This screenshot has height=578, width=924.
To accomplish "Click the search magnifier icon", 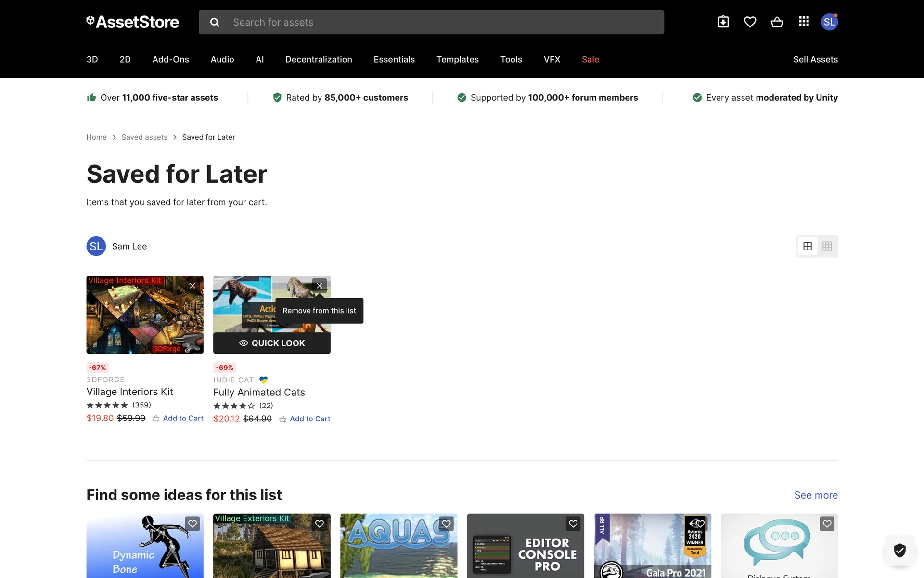I will [215, 22].
